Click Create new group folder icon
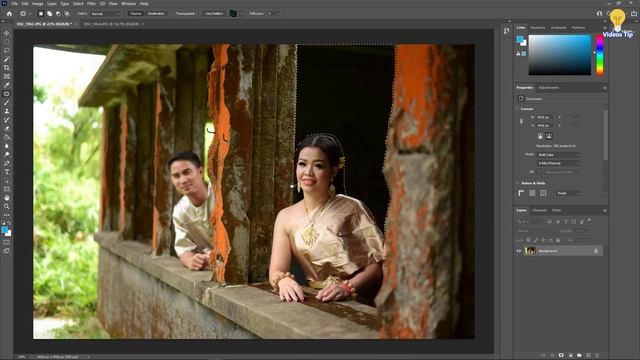The image size is (640, 360). click(x=579, y=355)
